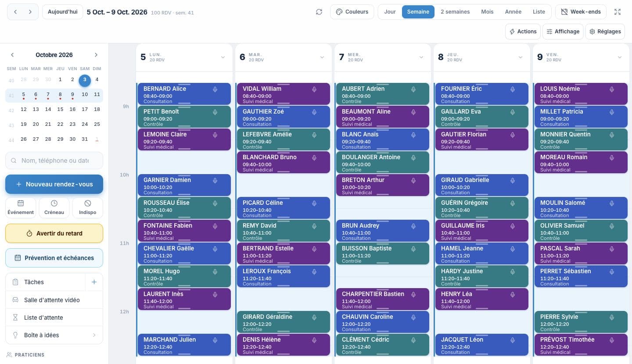The image size is (632, 364).
Task: Expand the Boîte à idées entry
Action: (x=54, y=335)
